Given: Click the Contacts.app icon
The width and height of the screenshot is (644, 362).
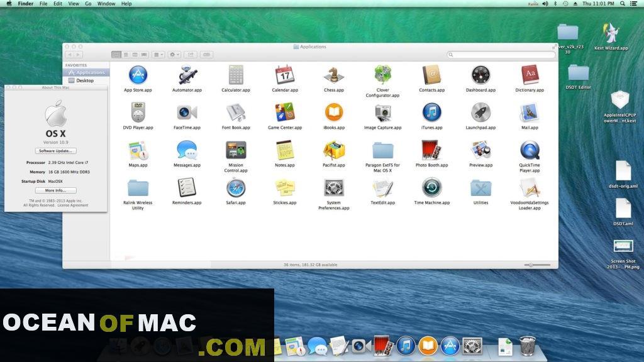Looking at the screenshot, I should [431, 75].
